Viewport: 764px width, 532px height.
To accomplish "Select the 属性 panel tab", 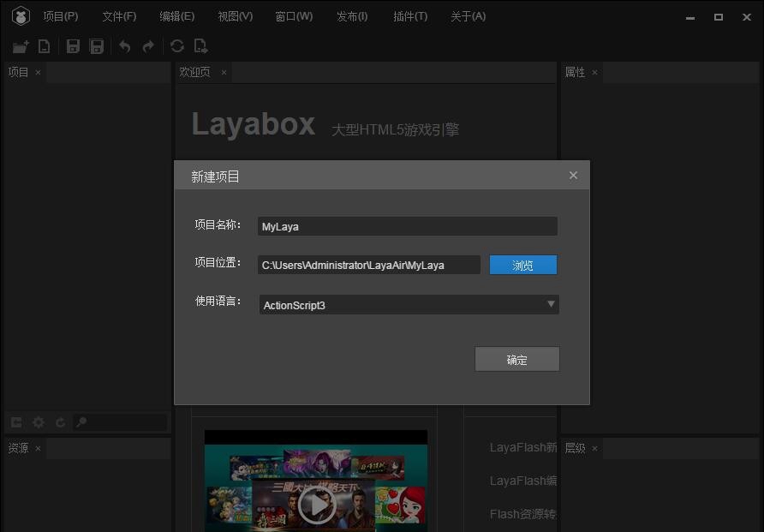I will pos(575,72).
